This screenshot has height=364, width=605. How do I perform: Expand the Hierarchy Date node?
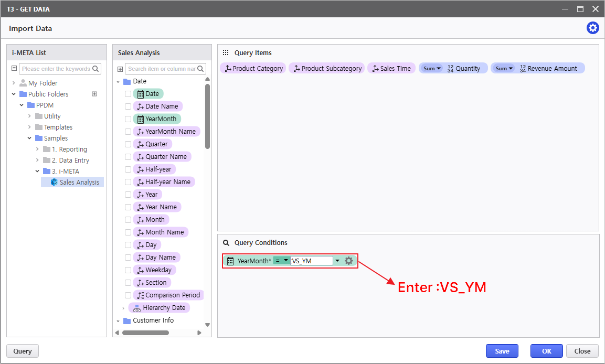point(123,308)
